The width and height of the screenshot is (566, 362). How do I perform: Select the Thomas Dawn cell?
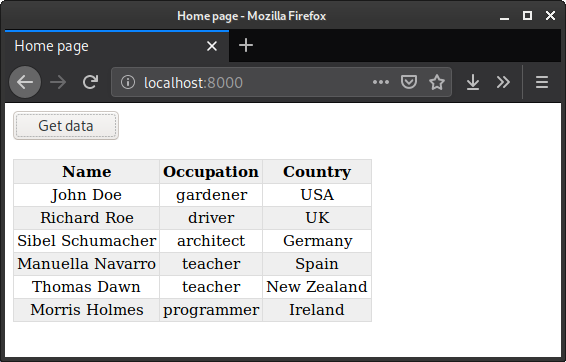(x=87, y=287)
